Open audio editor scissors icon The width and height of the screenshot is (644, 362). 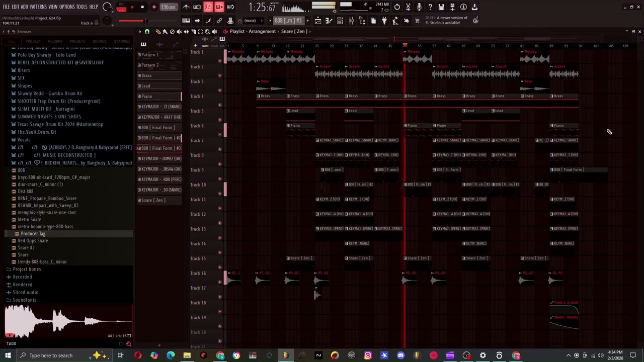tap(408, 7)
